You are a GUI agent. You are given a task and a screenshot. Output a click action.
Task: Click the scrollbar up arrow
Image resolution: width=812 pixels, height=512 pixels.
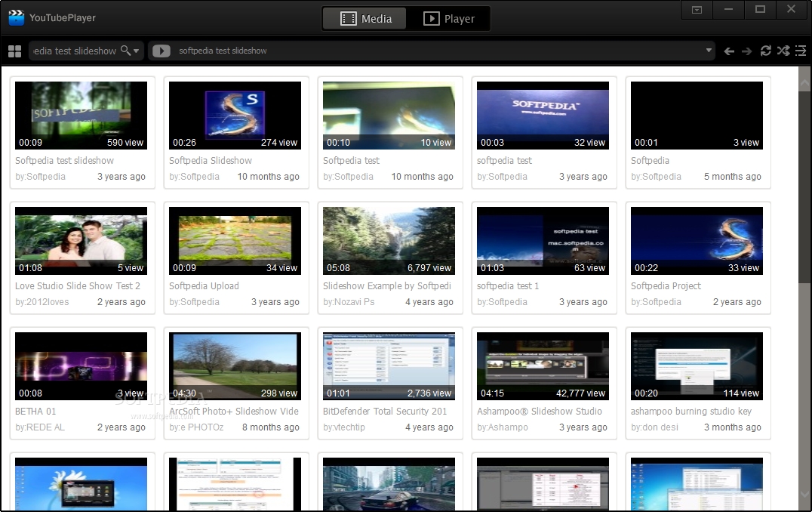(804, 83)
